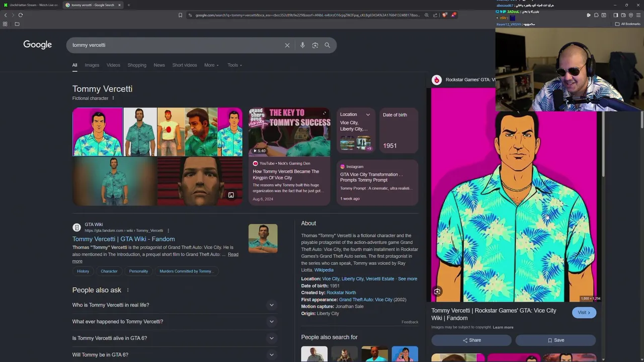This screenshot has width=644, height=362.
Task: Open more options next to Fictional character
Action: pos(113,98)
